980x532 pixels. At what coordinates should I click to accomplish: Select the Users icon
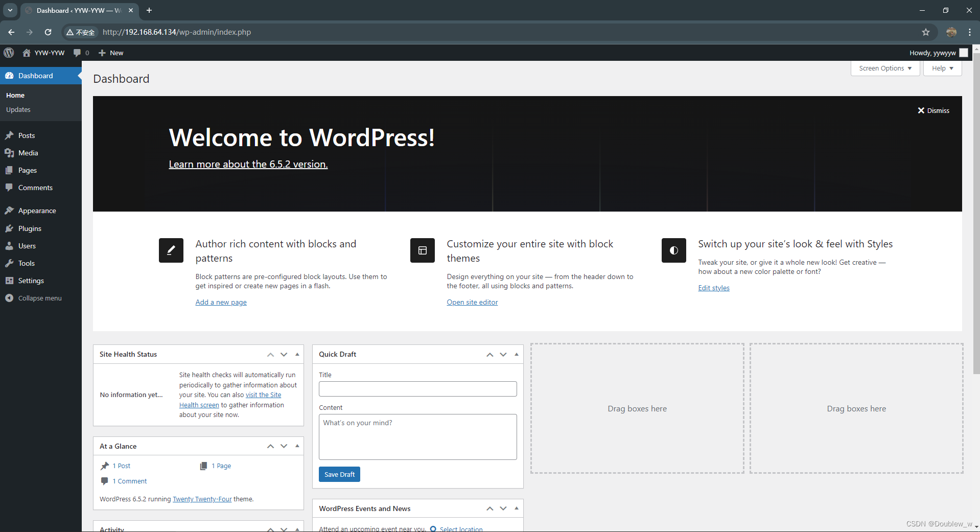coord(10,246)
